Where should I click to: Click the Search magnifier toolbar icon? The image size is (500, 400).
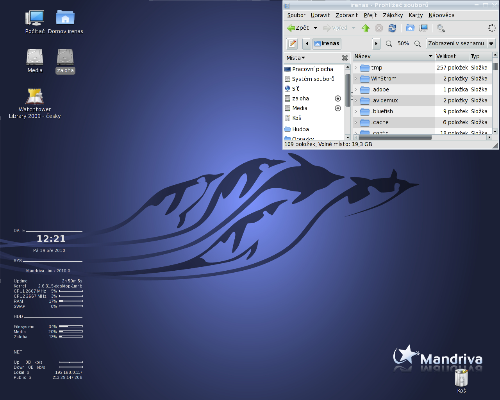coord(441,28)
